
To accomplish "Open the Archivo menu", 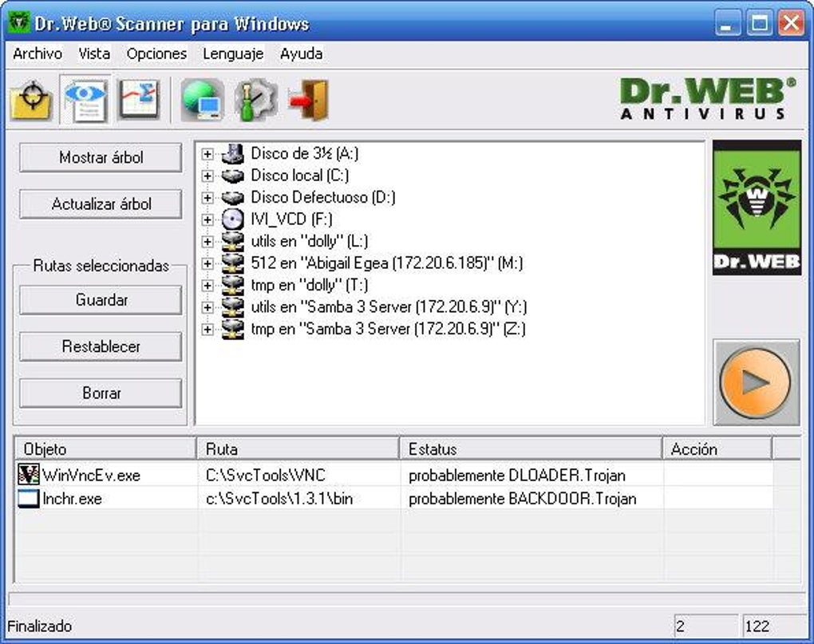I will (x=38, y=53).
